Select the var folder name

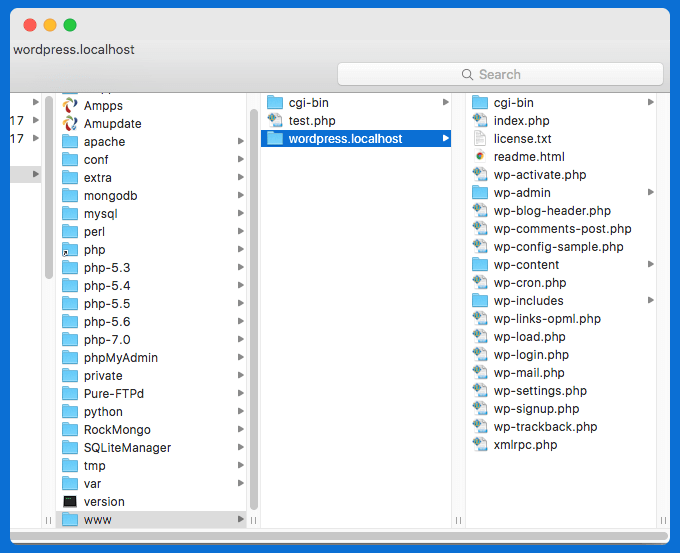coord(92,484)
